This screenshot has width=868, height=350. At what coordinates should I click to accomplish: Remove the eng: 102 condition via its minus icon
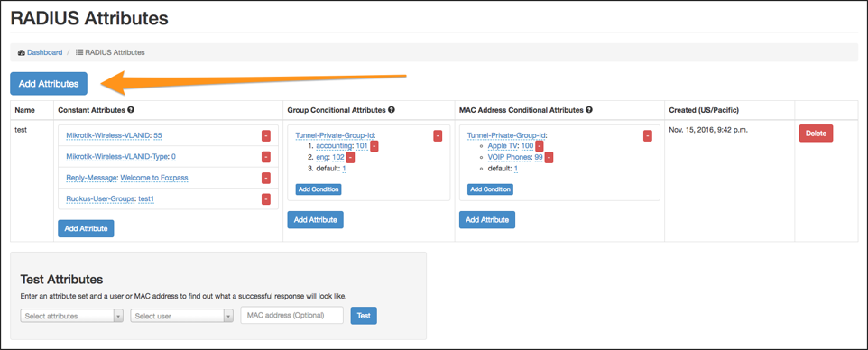click(350, 157)
